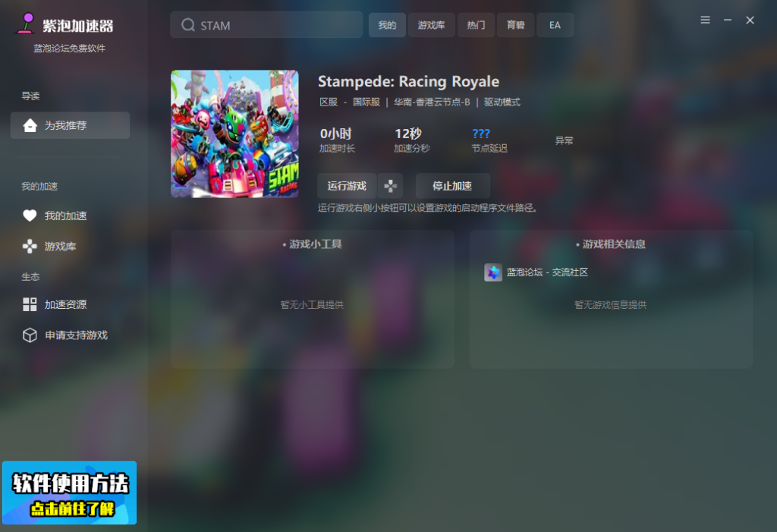Click the 华南-香港云节点-B node text
The image size is (777, 532).
[x=432, y=102]
